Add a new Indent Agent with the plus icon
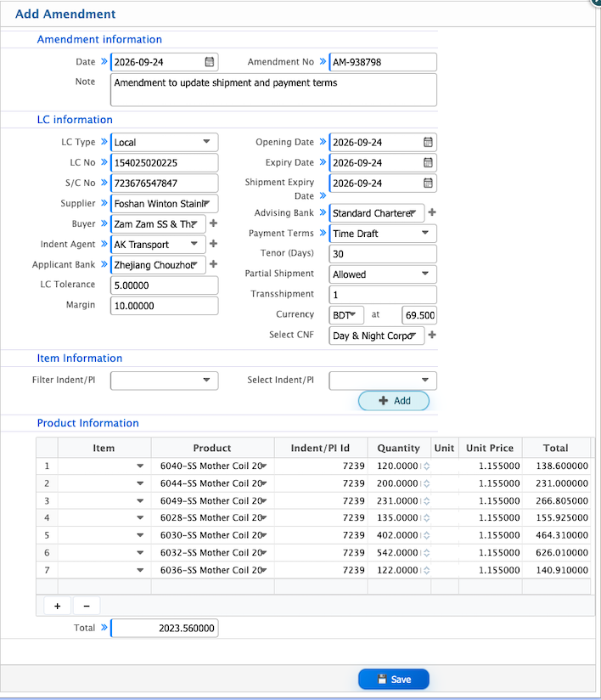Viewport: 601px width, 700px height. 213,244
